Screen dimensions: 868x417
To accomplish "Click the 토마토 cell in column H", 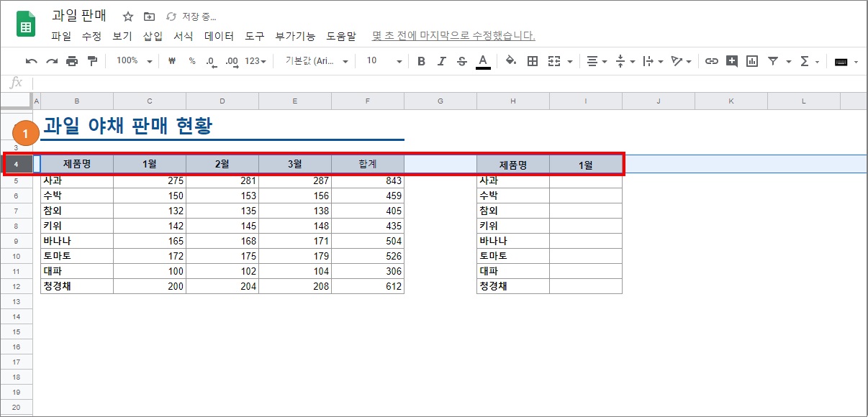I will tap(513, 256).
